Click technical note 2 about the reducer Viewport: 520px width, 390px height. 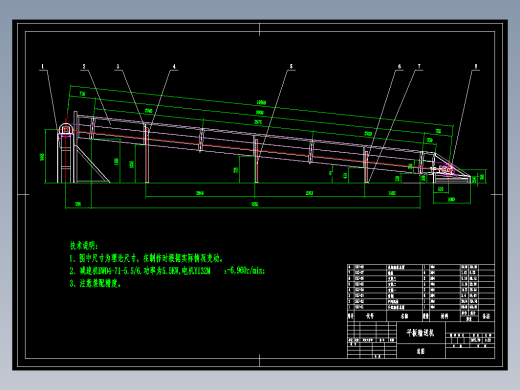coord(167,271)
